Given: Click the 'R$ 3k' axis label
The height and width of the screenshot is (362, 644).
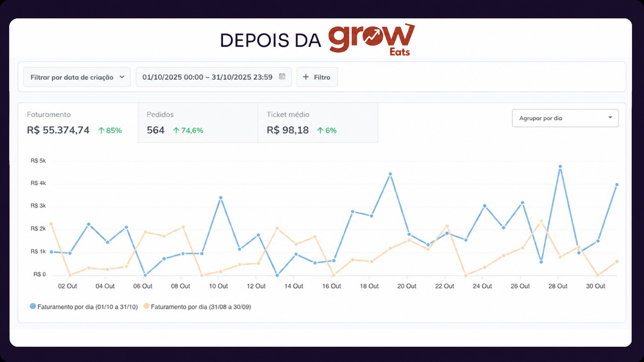Looking at the screenshot, I should point(38,206).
